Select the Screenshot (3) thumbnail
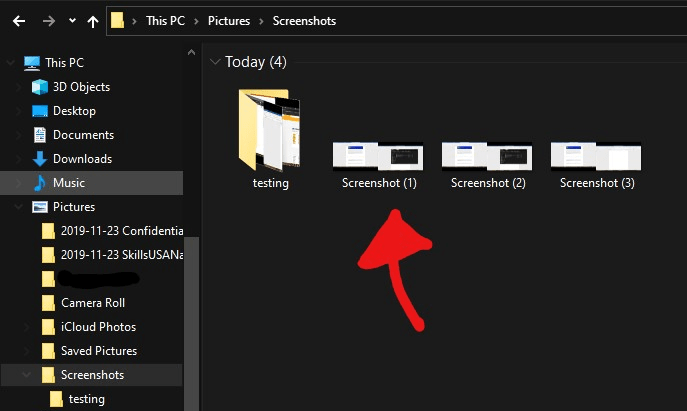 pos(596,156)
